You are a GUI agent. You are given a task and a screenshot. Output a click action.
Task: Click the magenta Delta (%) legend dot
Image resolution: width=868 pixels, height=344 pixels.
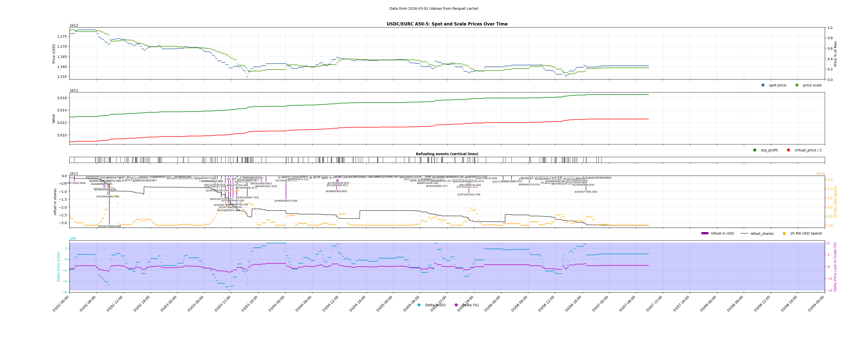(456, 305)
